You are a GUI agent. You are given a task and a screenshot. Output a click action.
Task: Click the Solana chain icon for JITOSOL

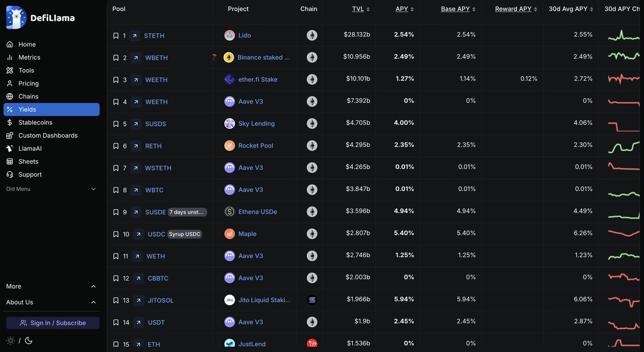point(312,300)
